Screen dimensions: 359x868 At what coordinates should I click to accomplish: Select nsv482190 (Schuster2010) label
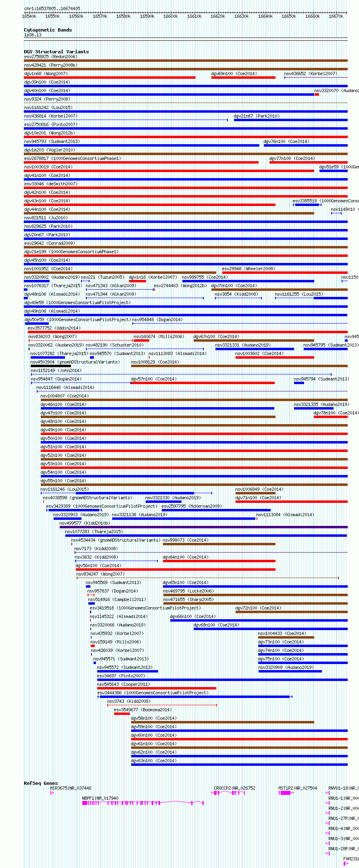[115, 345]
